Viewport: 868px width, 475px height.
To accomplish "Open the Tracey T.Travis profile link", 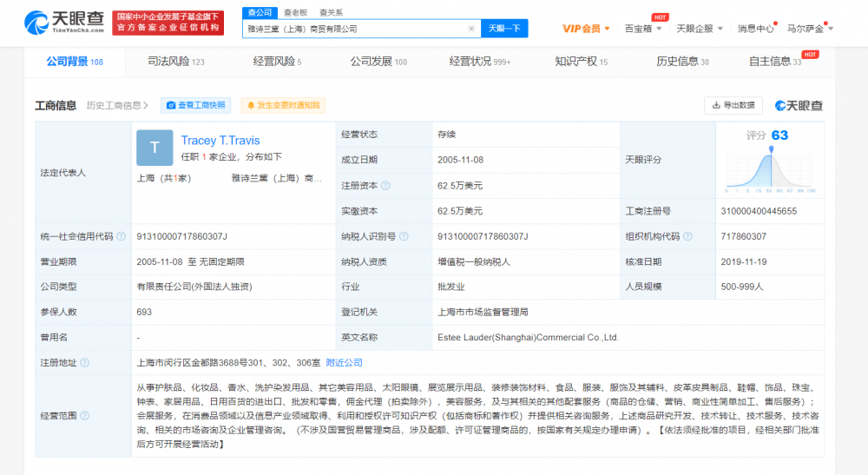I will click(220, 141).
